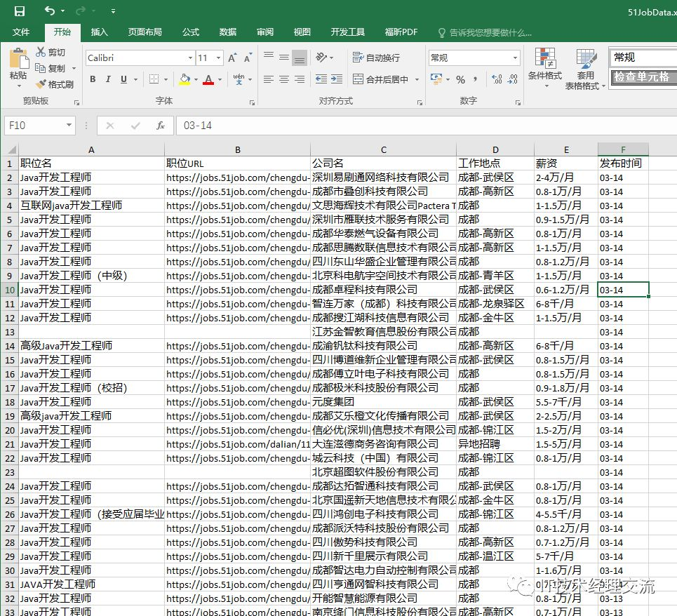This screenshot has height=616, width=677.
Task: Center text horizontally icon
Action: point(283,79)
